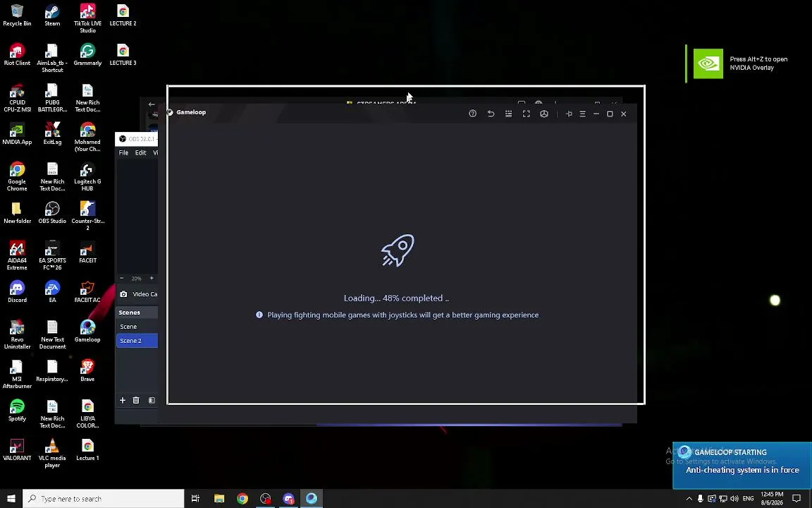
Task: Switch to Chrome on taskbar
Action: point(242,499)
